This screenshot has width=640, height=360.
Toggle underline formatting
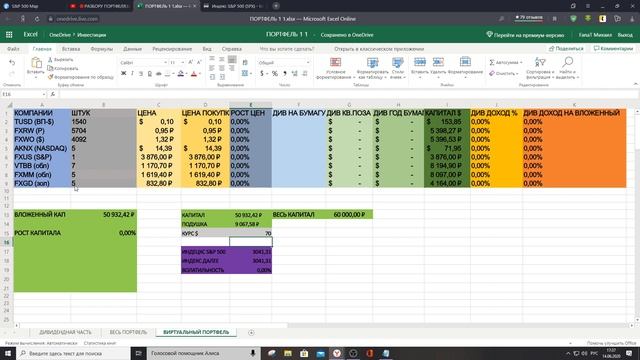[x=141, y=73]
